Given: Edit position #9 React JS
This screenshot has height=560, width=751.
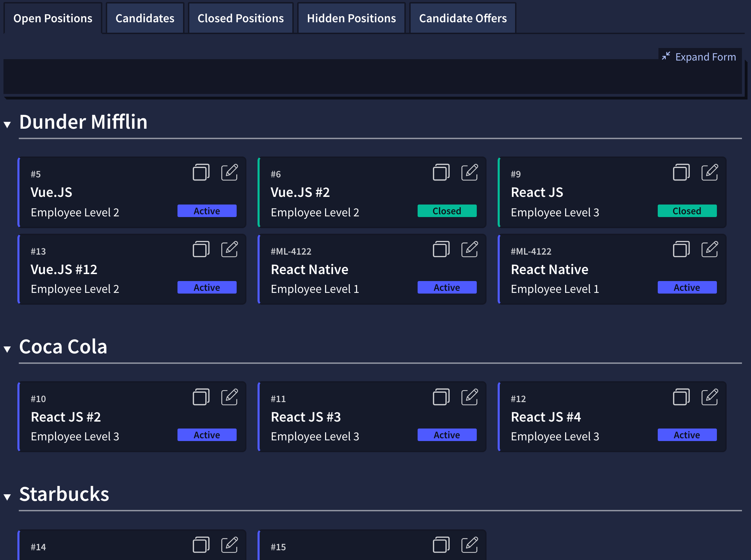Looking at the screenshot, I should point(710,172).
